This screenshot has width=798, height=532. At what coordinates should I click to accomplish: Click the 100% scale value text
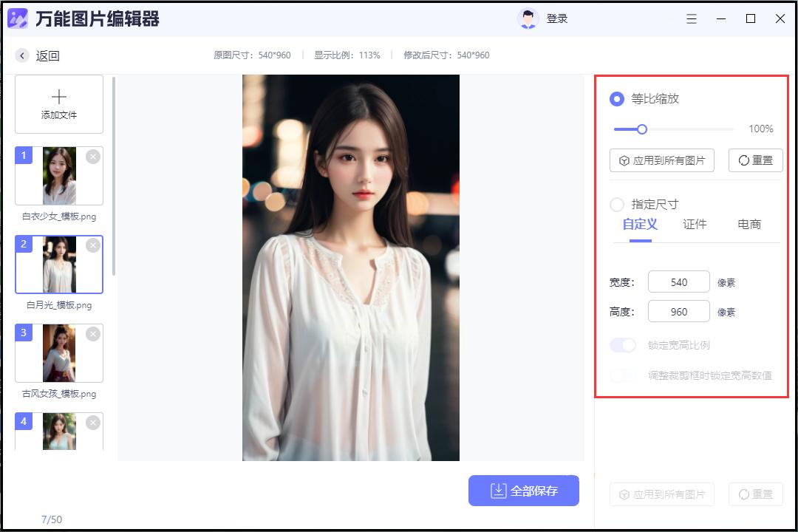pos(761,129)
